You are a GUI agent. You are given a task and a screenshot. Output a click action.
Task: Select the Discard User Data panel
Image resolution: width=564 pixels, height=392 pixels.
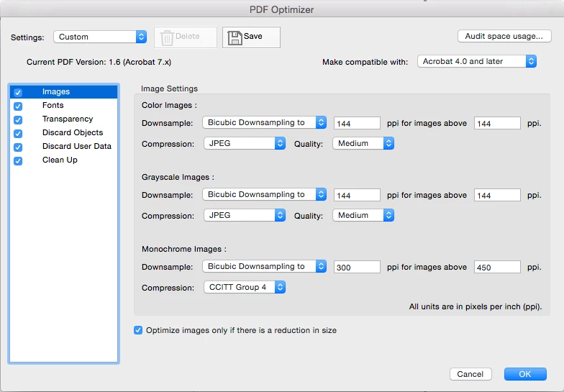pyautogui.click(x=63, y=147)
